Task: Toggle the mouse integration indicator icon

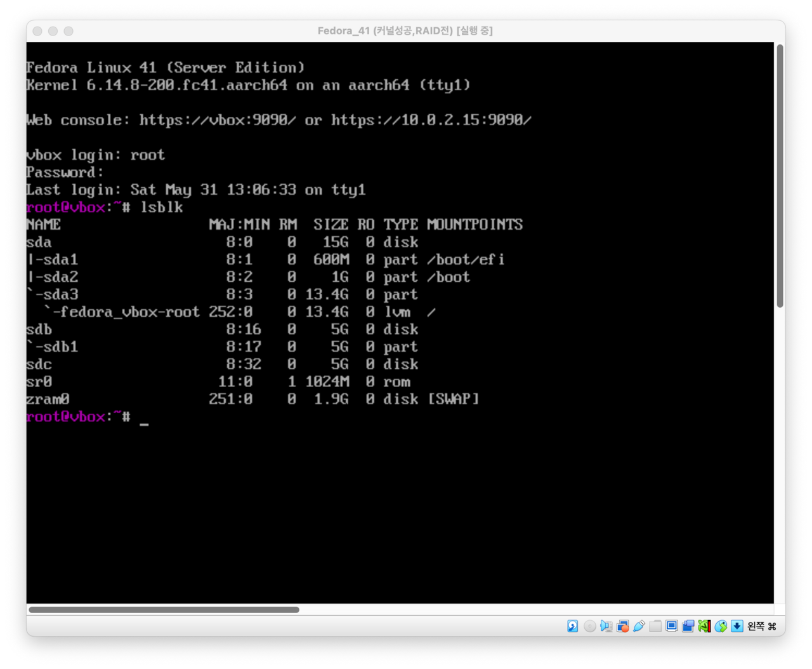Action: click(721, 626)
